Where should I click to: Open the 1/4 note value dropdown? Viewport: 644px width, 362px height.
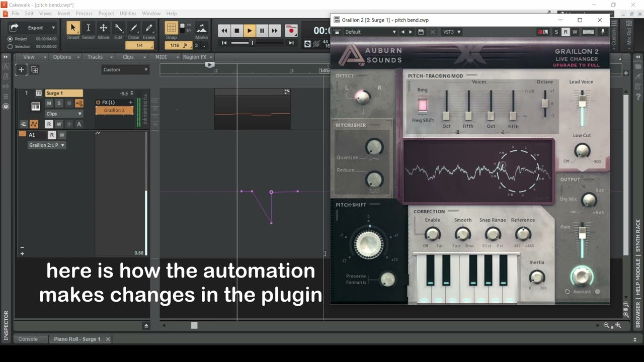tap(139, 45)
